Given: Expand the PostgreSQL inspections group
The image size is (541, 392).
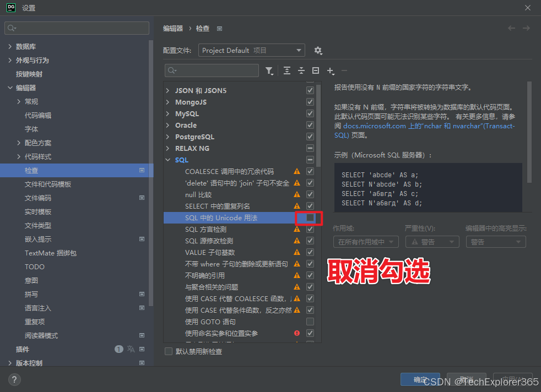Looking at the screenshot, I should click(x=168, y=137).
